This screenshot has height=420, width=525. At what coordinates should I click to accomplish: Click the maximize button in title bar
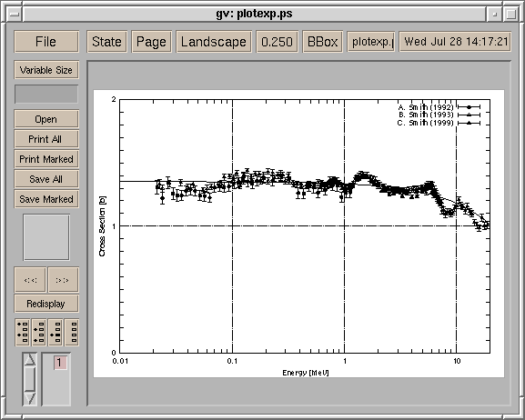[x=511, y=14]
